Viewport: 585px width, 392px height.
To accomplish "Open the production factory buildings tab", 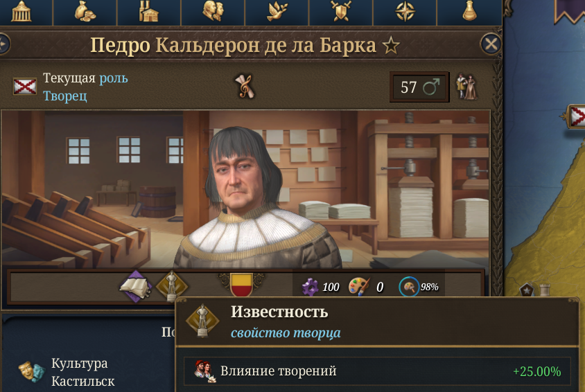I will (148, 11).
